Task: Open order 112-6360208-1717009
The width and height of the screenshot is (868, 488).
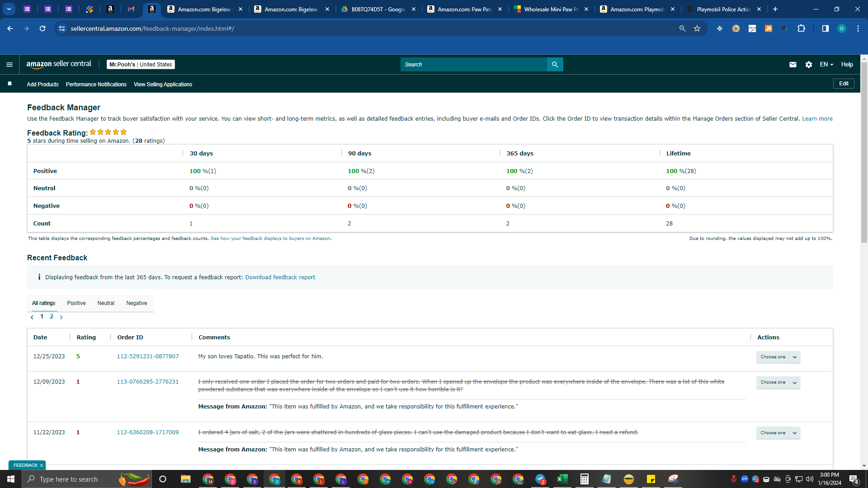Action: pos(148,432)
